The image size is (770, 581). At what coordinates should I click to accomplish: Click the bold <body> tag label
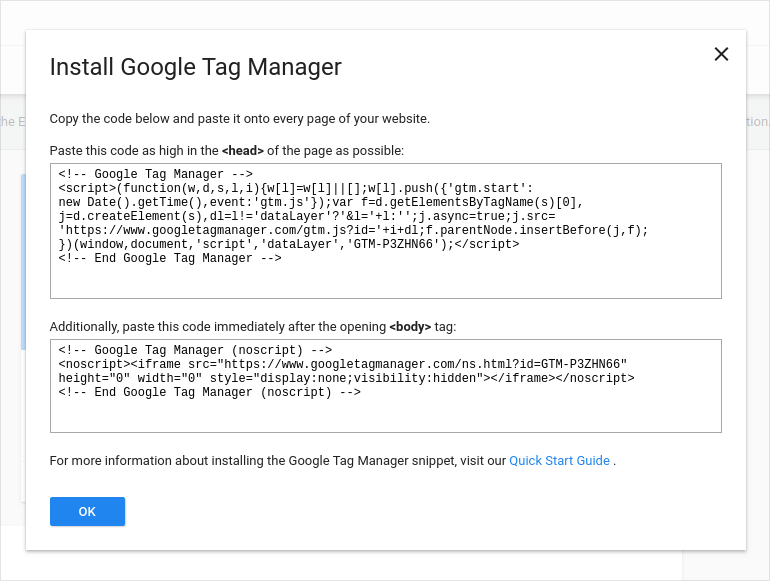[x=410, y=327]
